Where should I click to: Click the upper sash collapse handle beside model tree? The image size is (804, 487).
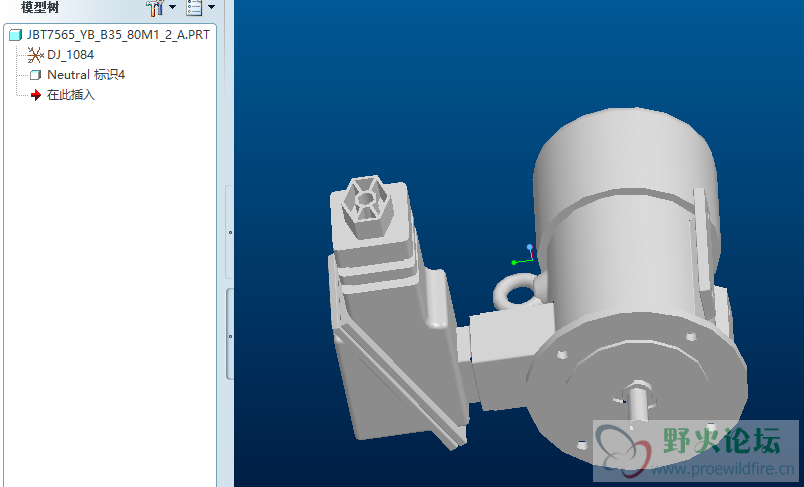(230, 232)
